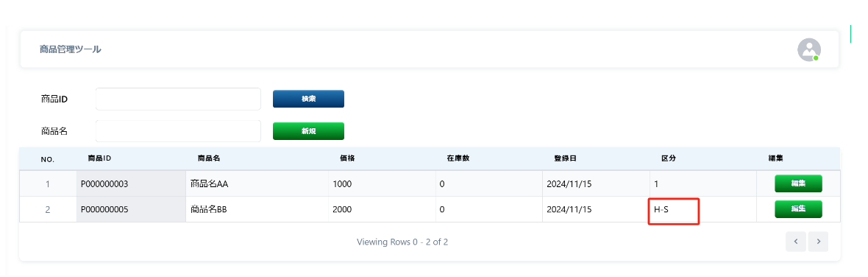
Task: Open the user avatar profile icon
Action: (x=808, y=50)
